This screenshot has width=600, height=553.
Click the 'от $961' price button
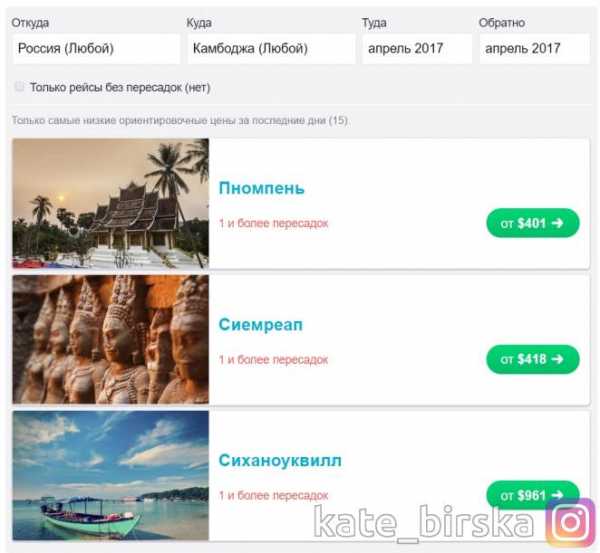(x=533, y=495)
